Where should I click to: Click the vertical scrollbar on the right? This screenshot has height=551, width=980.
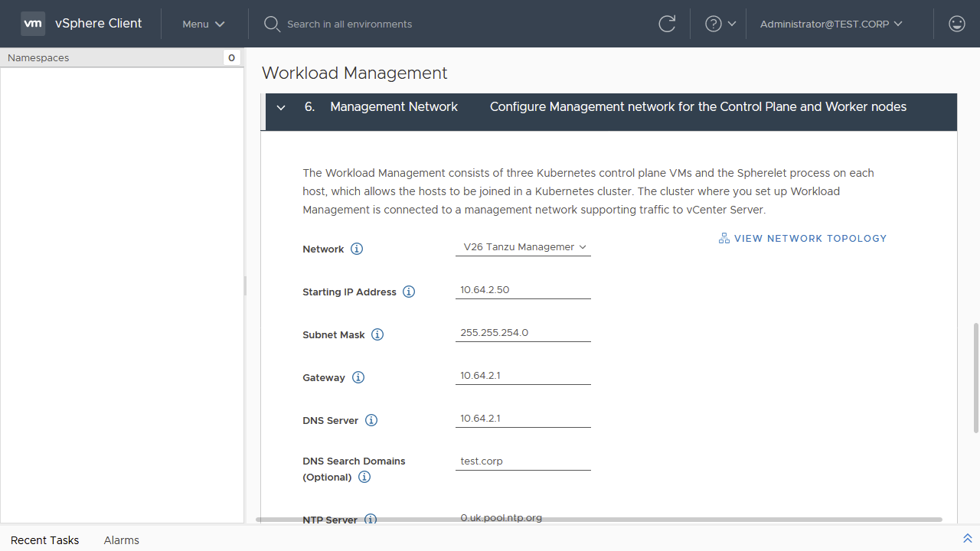click(x=975, y=377)
